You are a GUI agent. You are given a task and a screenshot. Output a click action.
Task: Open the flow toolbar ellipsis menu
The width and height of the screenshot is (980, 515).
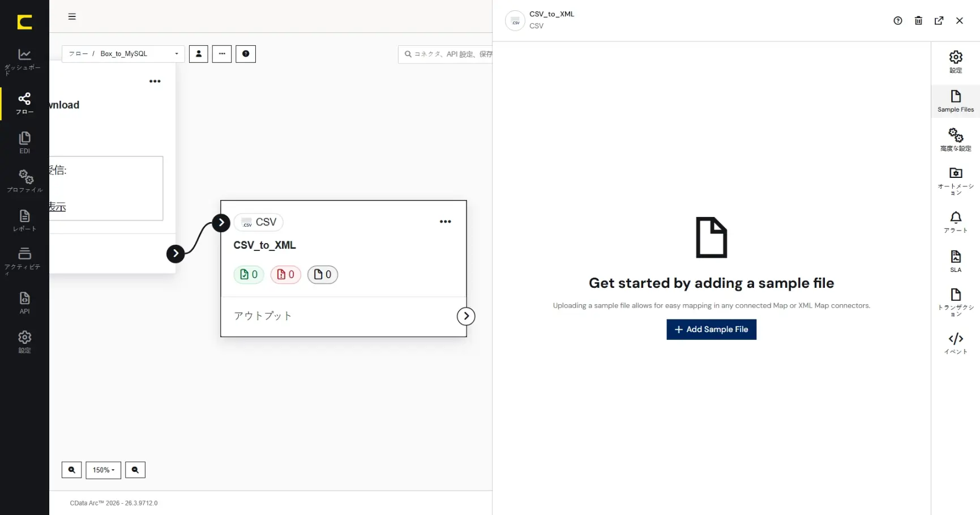[x=222, y=54]
